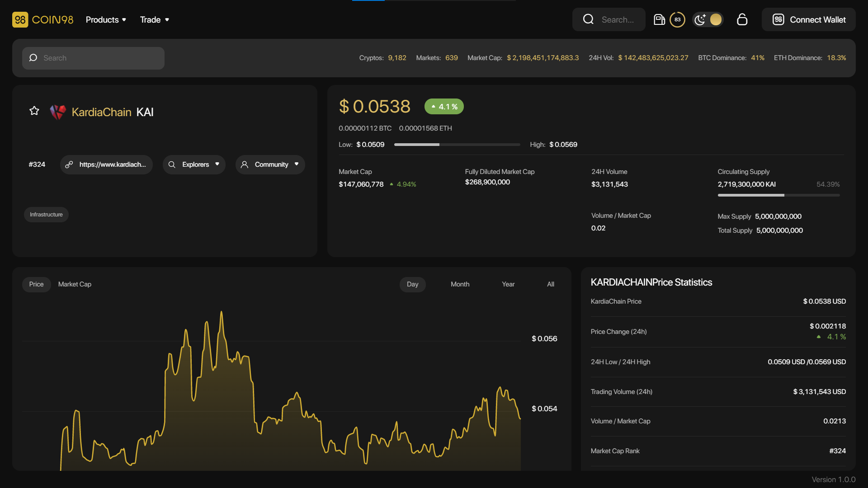868x488 pixels.
Task: Click the Low/High price range bar
Action: click(x=457, y=145)
